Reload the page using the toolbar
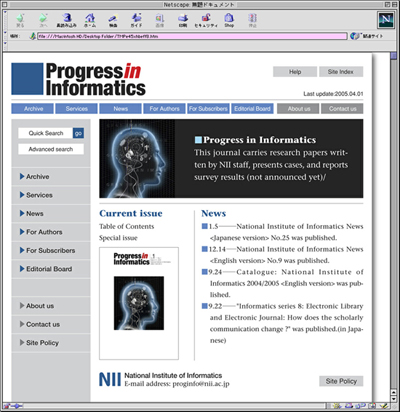Screen dimensions: 400x412 pos(66,20)
